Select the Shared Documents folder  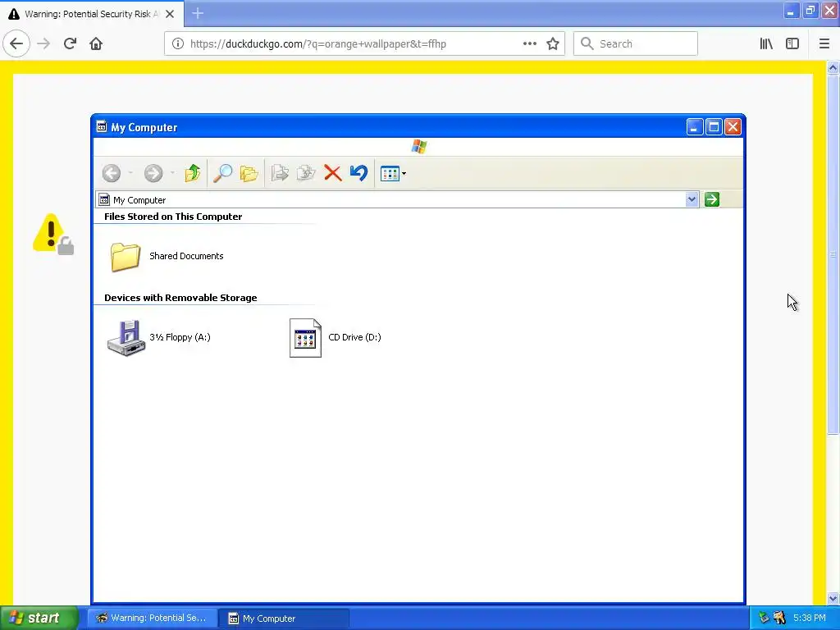point(167,257)
